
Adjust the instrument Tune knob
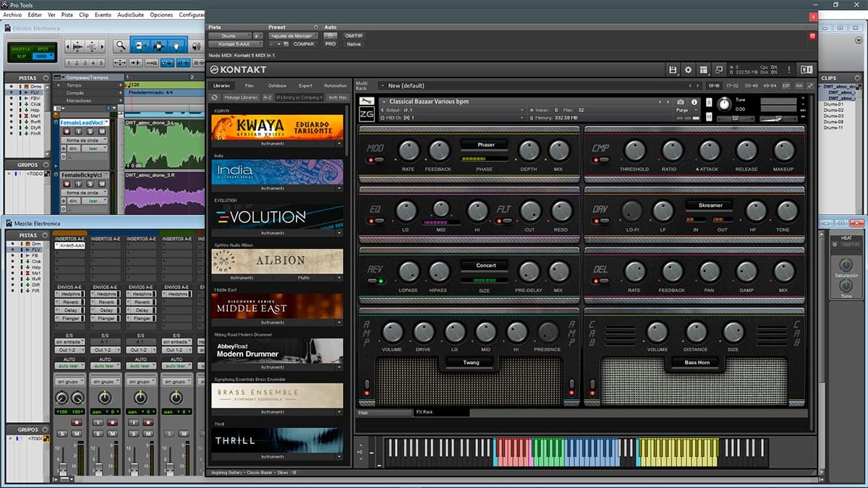724,103
